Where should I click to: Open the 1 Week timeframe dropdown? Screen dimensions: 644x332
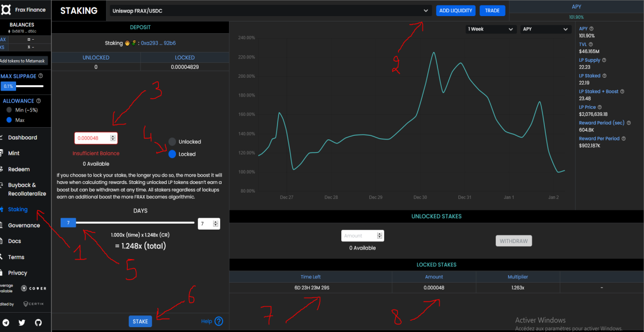491,29
